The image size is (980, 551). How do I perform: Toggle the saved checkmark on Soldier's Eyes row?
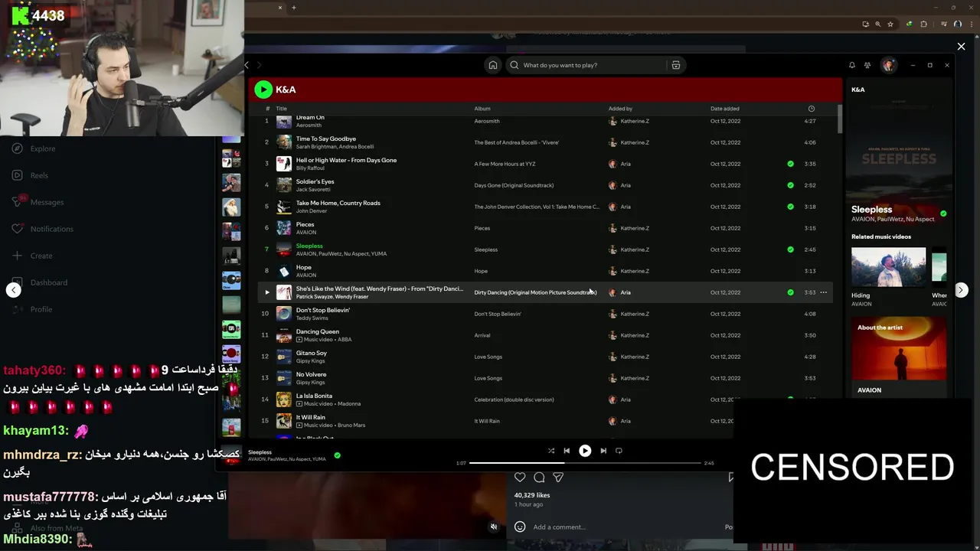[791, 185]
